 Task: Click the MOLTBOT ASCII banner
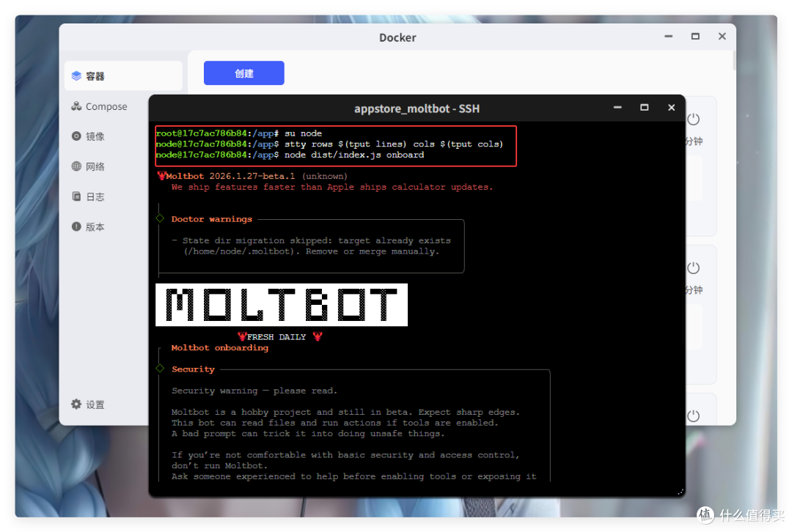tap(282, 305)
